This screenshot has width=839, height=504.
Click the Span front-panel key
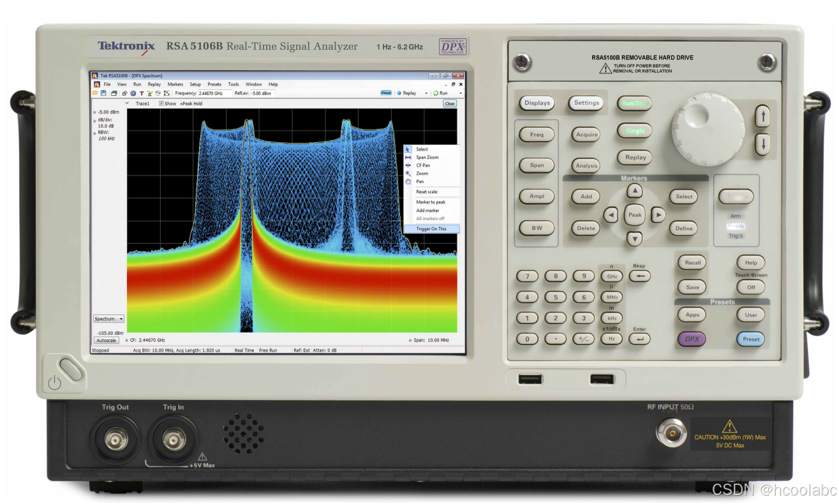pos(537,165)
